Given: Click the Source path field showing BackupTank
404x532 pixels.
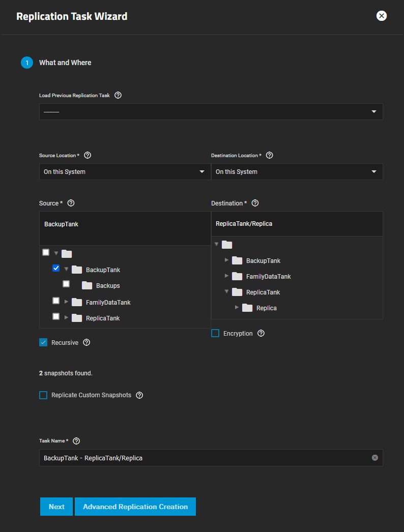Looking at the screenshot, I should click(x=125, y=228).
